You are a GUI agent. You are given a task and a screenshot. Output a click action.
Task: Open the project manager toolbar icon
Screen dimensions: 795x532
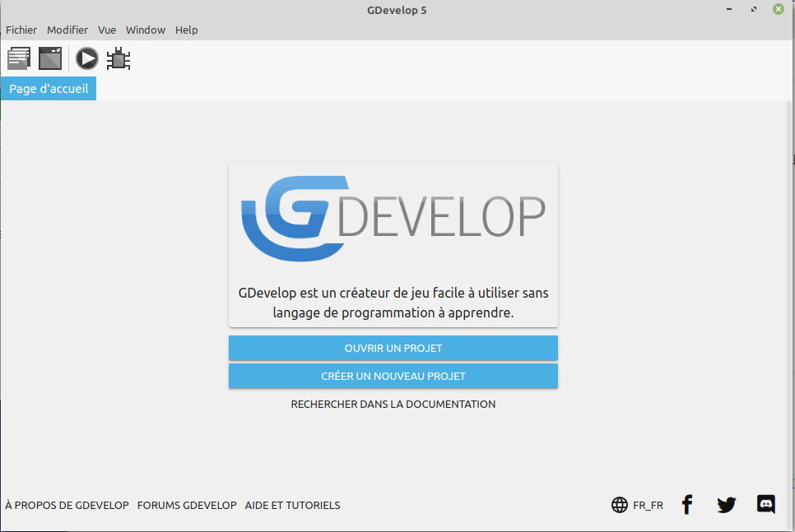pos(19,58)
